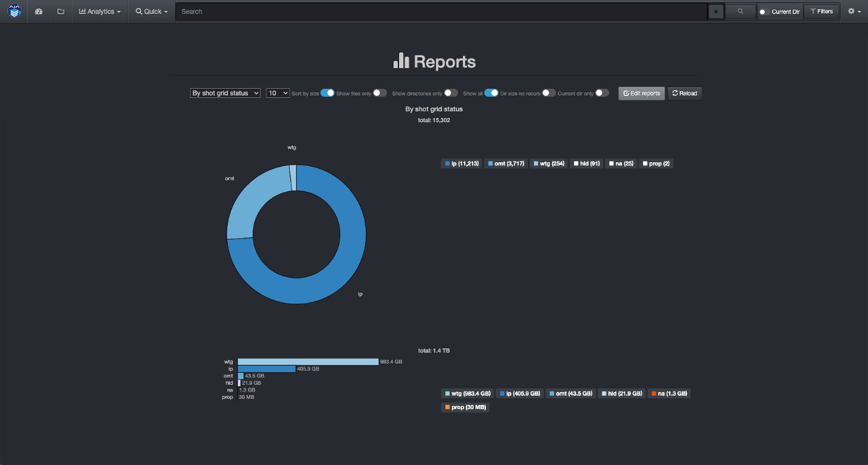Enable Show directories only
The image size is (868, 465).
(451, 92)
